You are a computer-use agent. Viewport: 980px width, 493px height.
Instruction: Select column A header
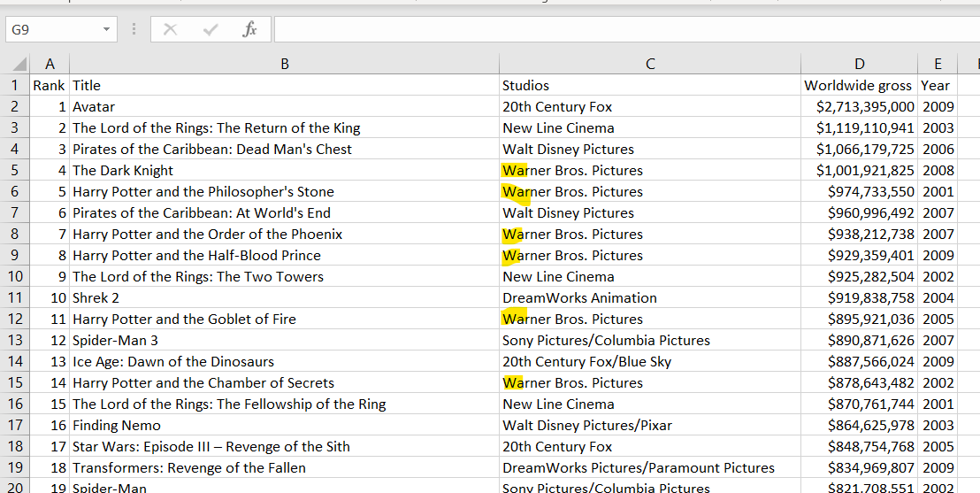[x=50, y=64]
